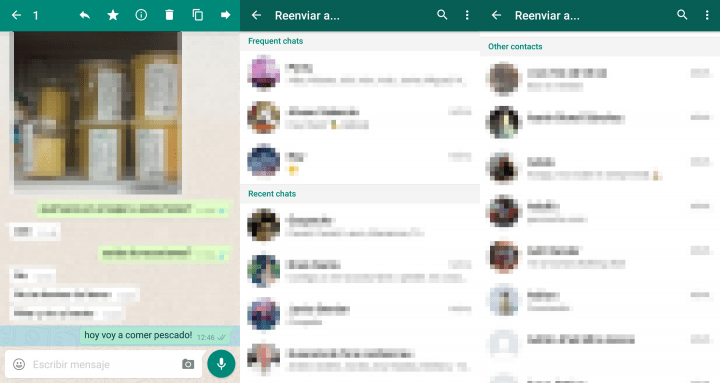Screen dimensions: 720x383
Task: Show info for the selected message
Action: 141,15
